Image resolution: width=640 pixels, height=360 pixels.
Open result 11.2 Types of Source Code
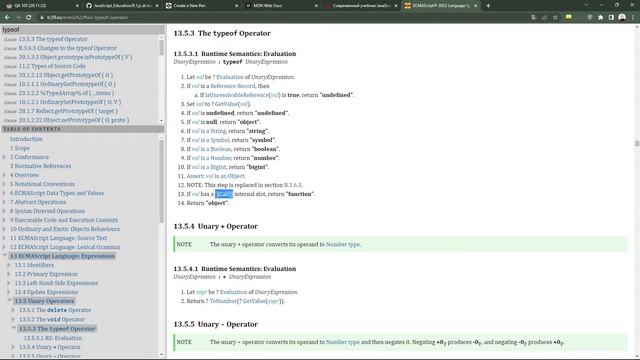[52, 66]
